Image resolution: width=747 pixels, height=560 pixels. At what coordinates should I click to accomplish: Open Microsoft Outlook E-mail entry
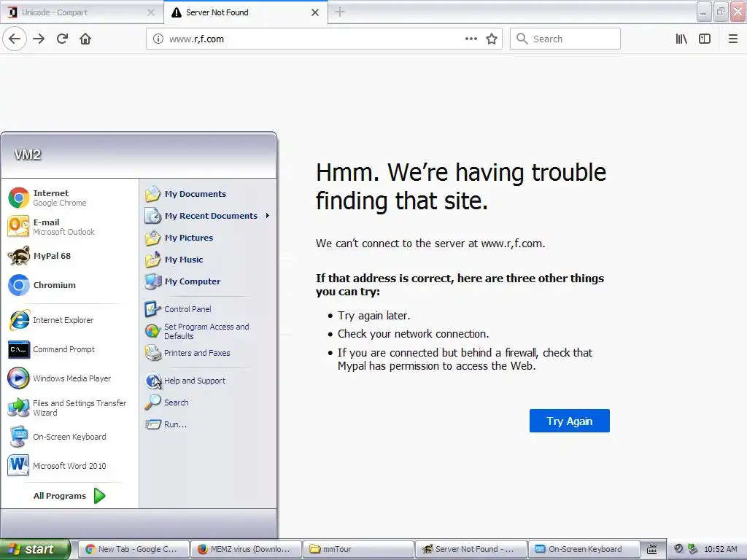pyautogui.click(x=69, y=227)
